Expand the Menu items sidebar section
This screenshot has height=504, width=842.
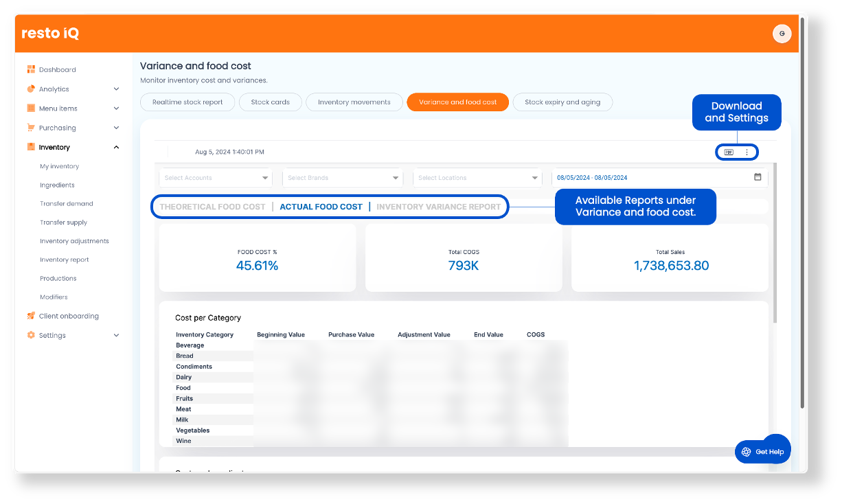pos(116,108)
